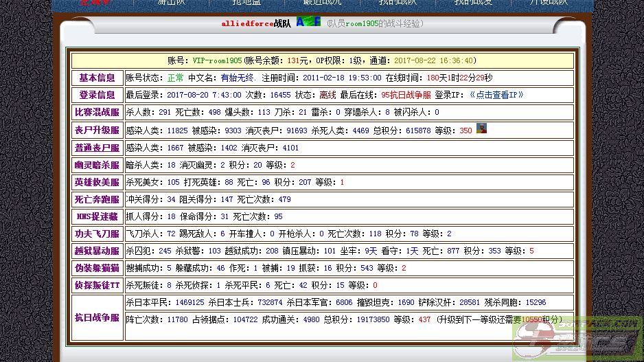Viewport: 644px width, 362px height.
Task: Open the alliedforce战队 team link
Action: [x=256, y=24]
